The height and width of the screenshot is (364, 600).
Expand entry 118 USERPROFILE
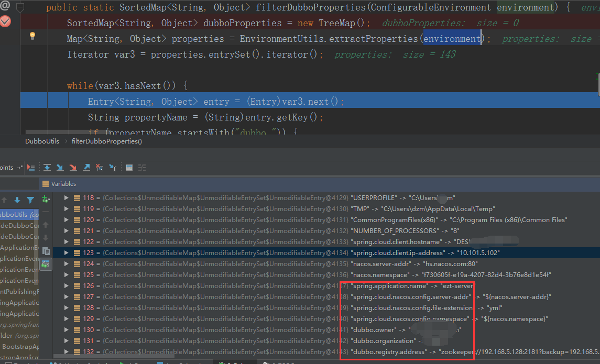click(x=66, y=197)
